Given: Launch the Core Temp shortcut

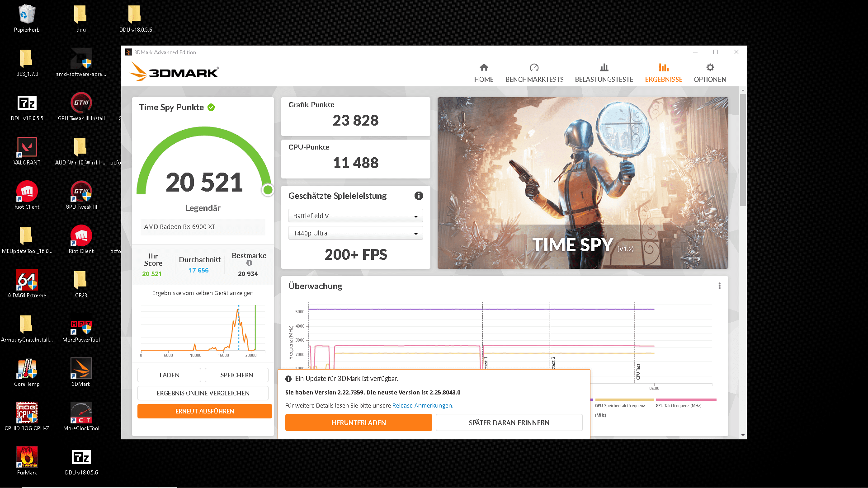Looking at the screenshot, I should [x=27, y=372].
